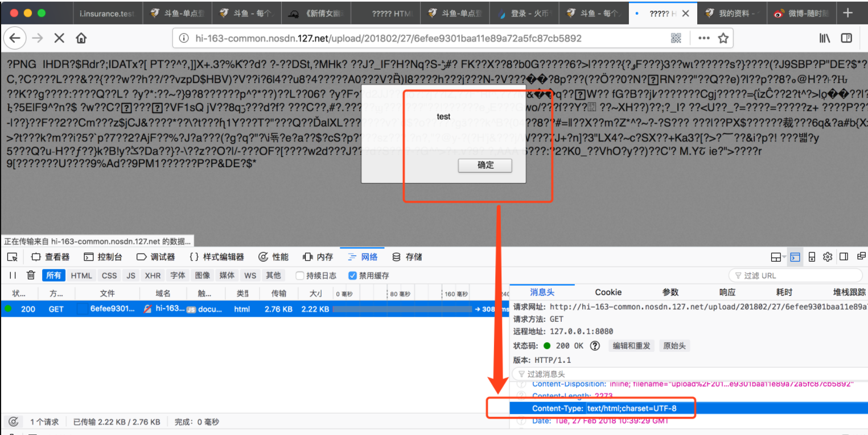Viewport: 868px width, 435px height.
Task: Open the Performance (性能) panel
Action: coord(274,257)
